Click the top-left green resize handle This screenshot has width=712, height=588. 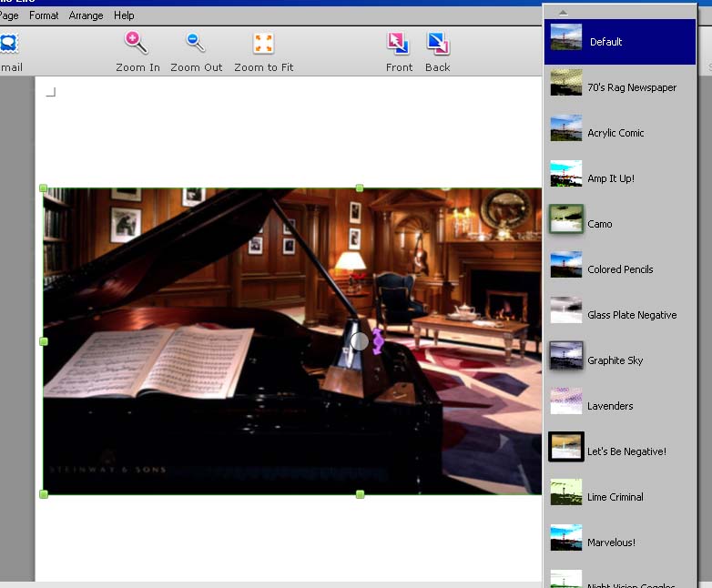pyautogui.click(x=43, y=188)
